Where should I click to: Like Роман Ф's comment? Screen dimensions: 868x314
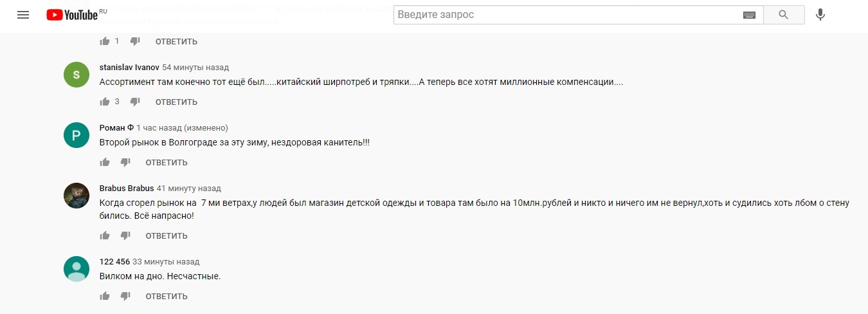(105, 162)
